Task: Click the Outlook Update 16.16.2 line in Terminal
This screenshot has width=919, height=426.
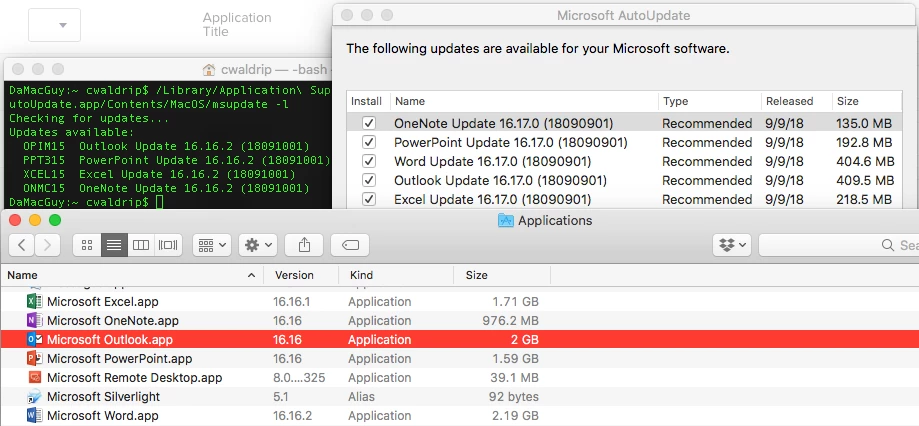Action: (166, 146)
